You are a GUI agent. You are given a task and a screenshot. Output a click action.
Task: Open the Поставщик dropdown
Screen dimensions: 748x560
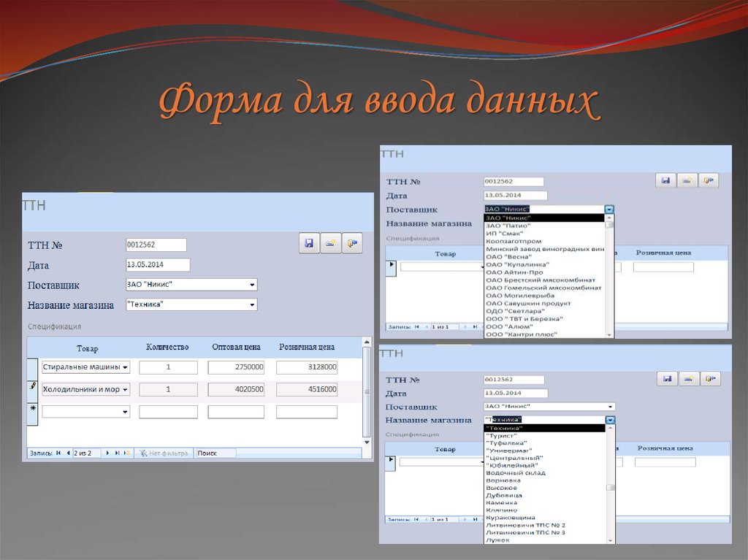click(252, 285)
